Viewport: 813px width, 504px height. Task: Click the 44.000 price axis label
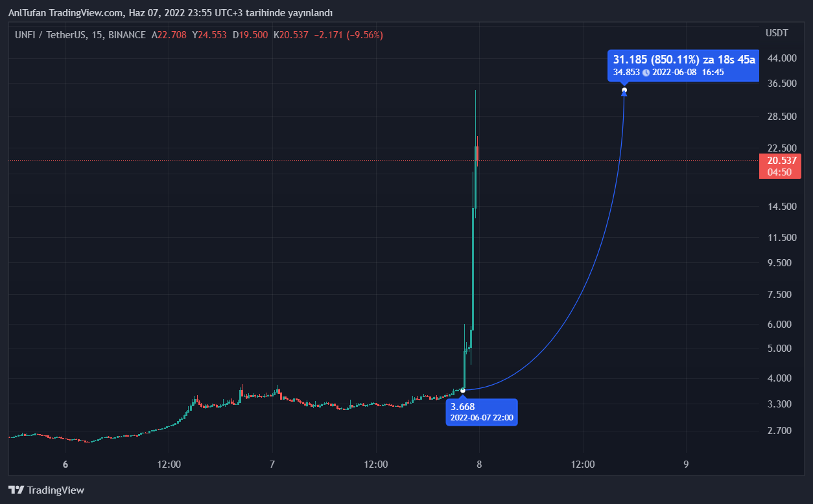click(x=781, y=58)
